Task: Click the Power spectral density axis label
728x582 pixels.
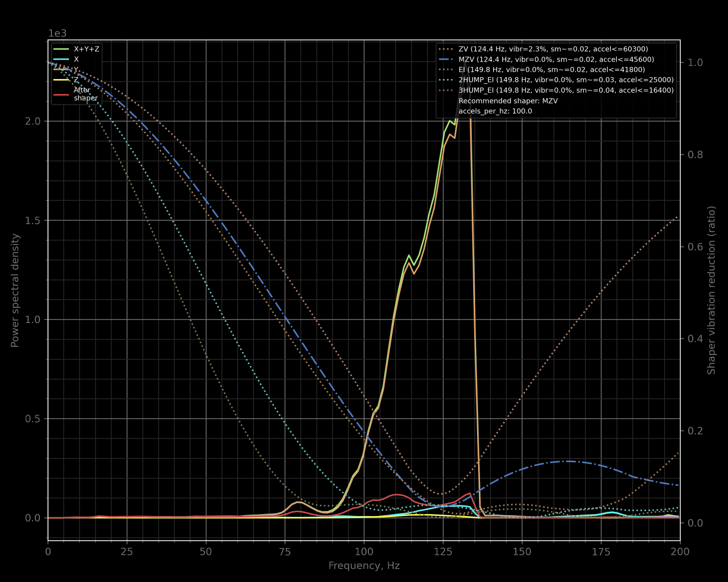Action: (15, 291)
